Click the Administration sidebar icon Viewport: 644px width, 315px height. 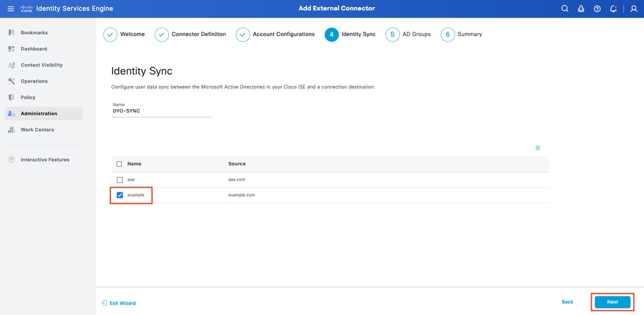[12, 114]
